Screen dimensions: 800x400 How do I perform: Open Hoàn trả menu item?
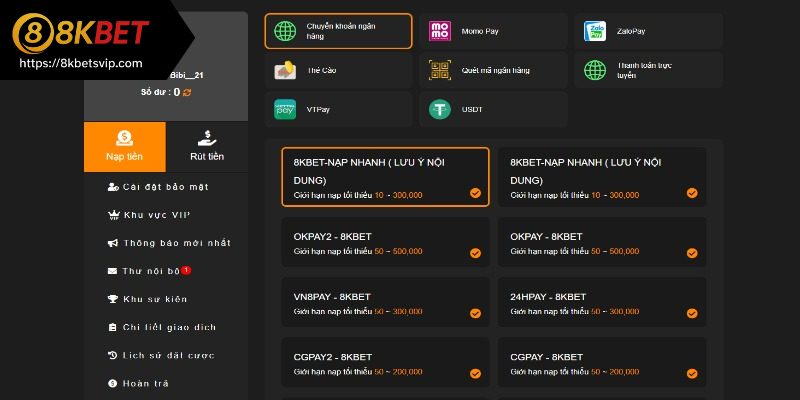tap(166, 383)
